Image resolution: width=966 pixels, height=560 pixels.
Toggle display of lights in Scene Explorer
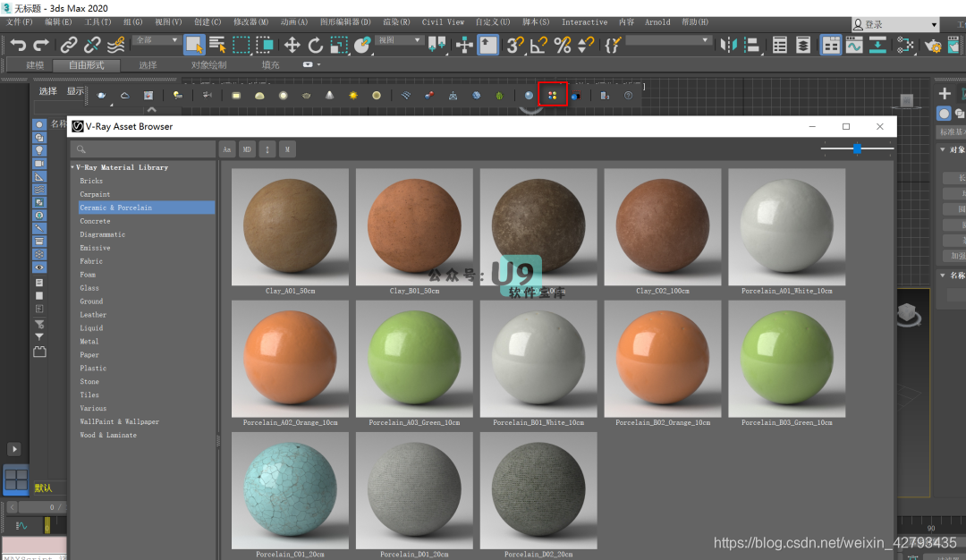(x=39, y=150)
